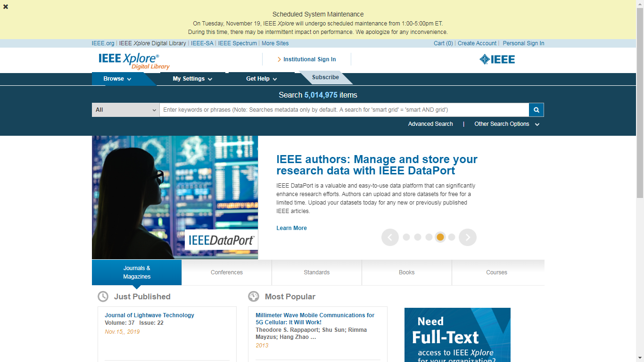
Task: Open IEEE Spectrum link
Action: (238, 43)
